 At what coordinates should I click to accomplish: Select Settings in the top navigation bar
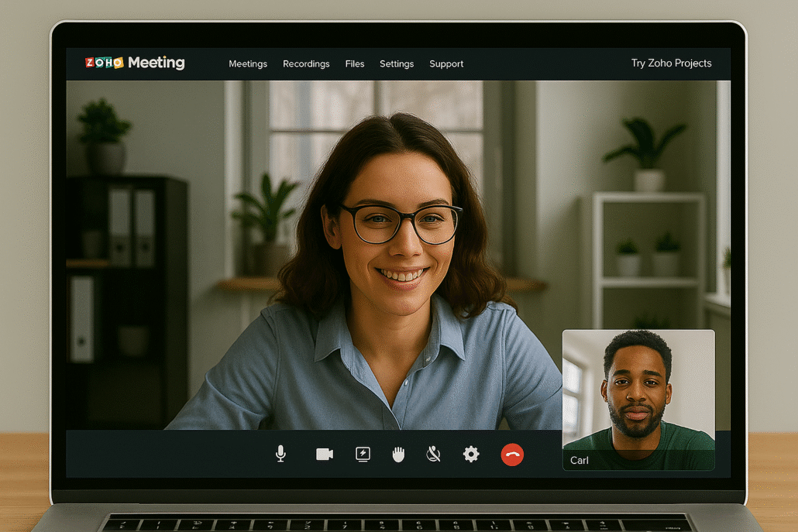pos(397,63)
